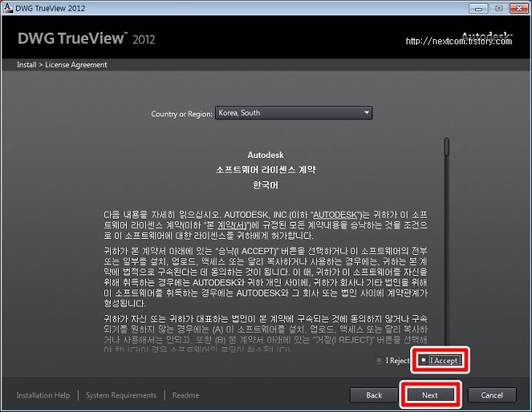The image size is (532, 412).
Task: Open the Readme link
Action: (x=185, y=395)
